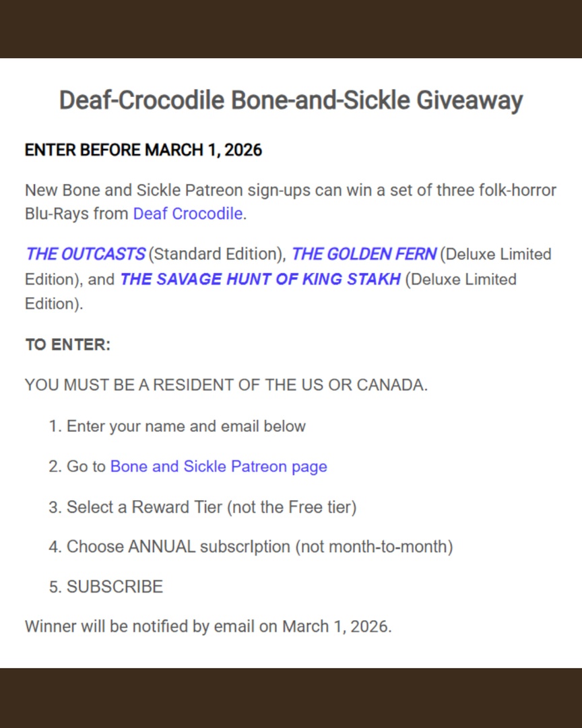This screenshot has width=582, height=728.
Task: Click the TO ENTER: subheading
Action: (67, 344)
